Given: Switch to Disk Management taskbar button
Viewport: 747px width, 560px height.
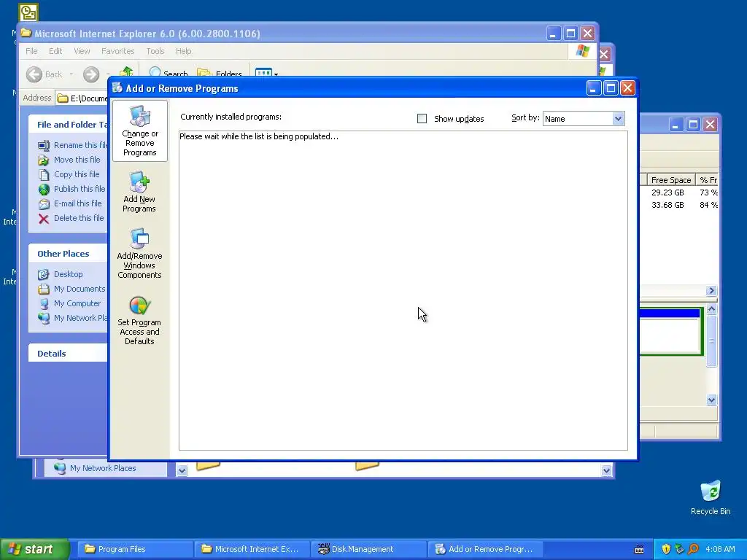Looking at the screenshot, I should point(368,549).
